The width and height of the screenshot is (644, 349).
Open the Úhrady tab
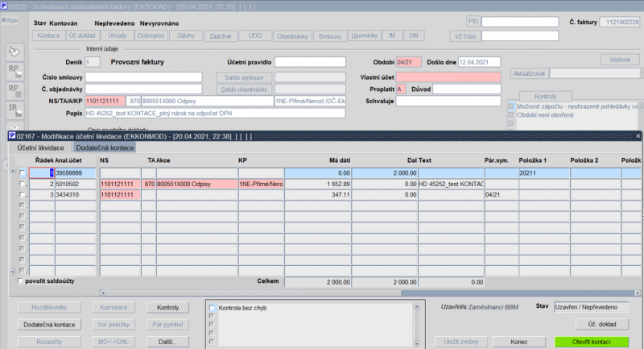click(117, 35)
